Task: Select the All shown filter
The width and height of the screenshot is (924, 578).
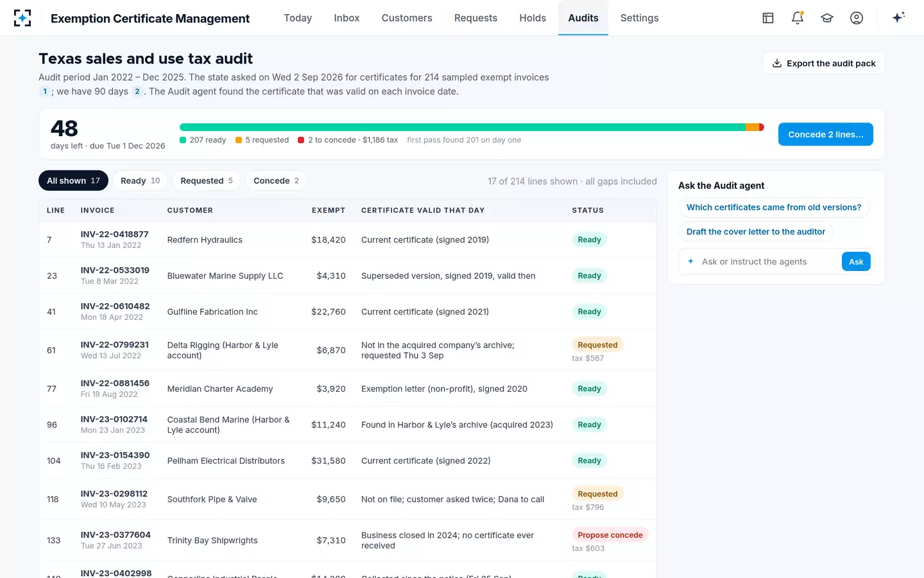Action: coord(73,180)
